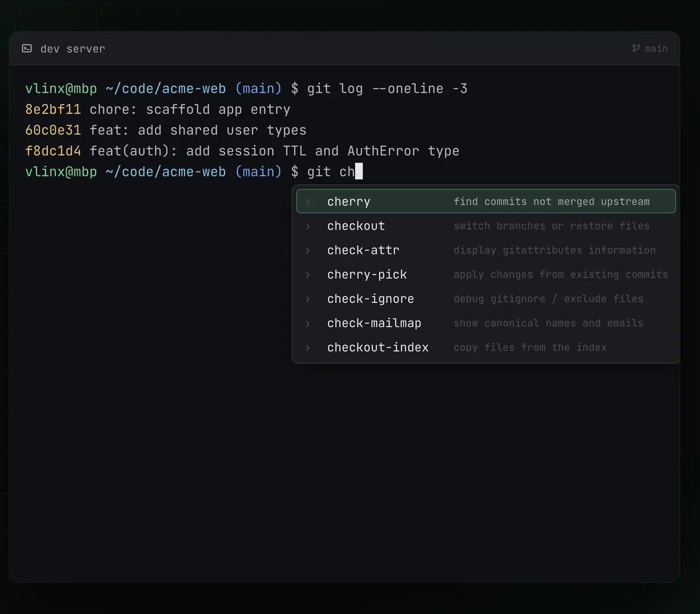Viewport: 700px width, 614px height.
Task: Click the 'git log --oneline -3' command
Action: click(x=387, y=89)
